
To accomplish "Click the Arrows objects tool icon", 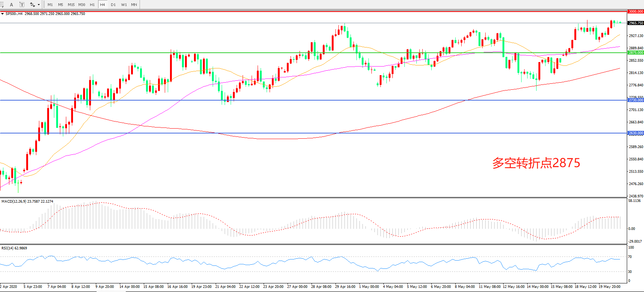I will point(33,4).
